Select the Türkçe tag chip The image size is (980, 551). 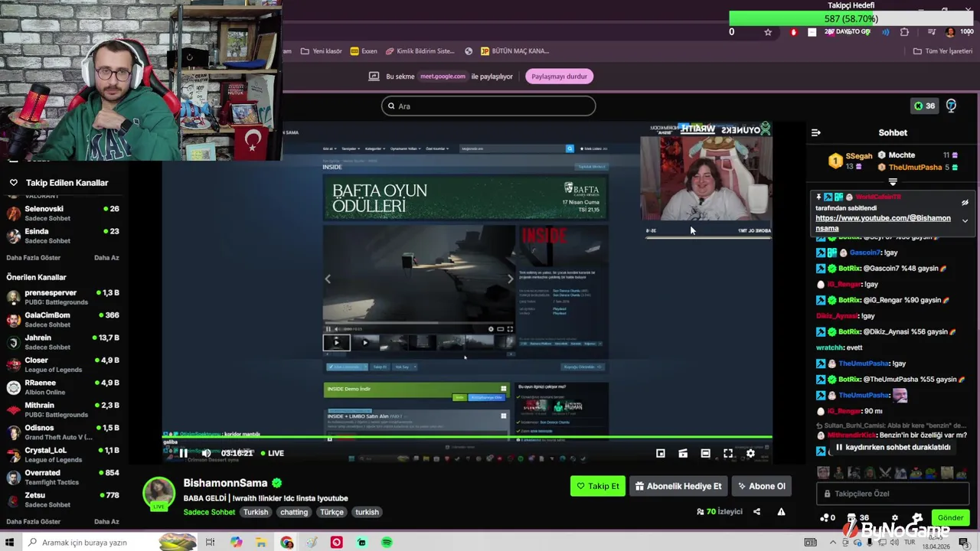point(332,512)
